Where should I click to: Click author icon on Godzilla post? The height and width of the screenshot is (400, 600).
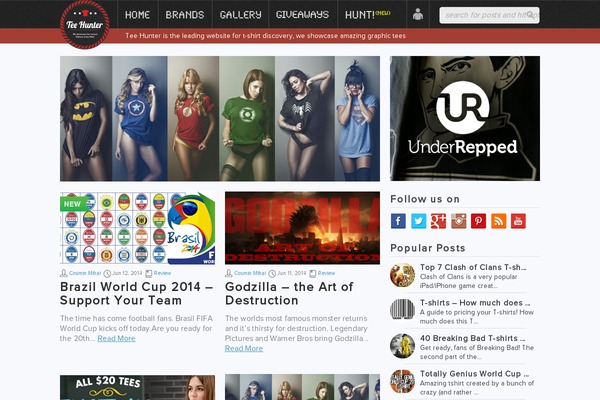(228, 273)
